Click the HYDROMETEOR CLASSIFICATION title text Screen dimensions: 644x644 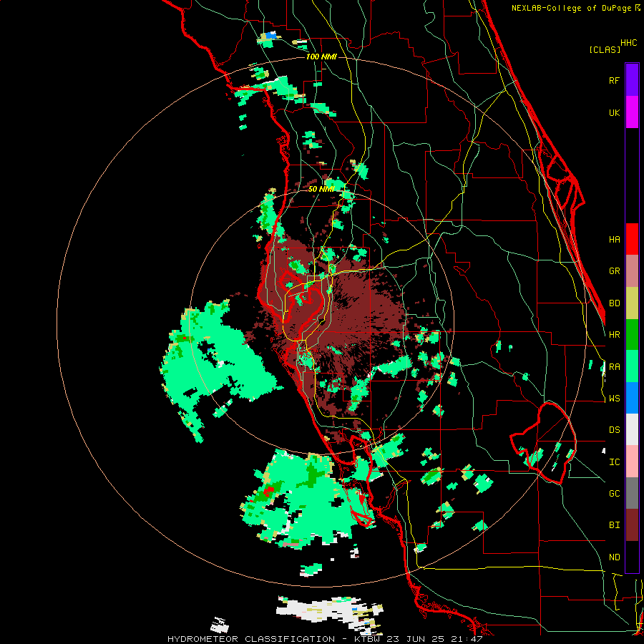click(x=251, y=639)
